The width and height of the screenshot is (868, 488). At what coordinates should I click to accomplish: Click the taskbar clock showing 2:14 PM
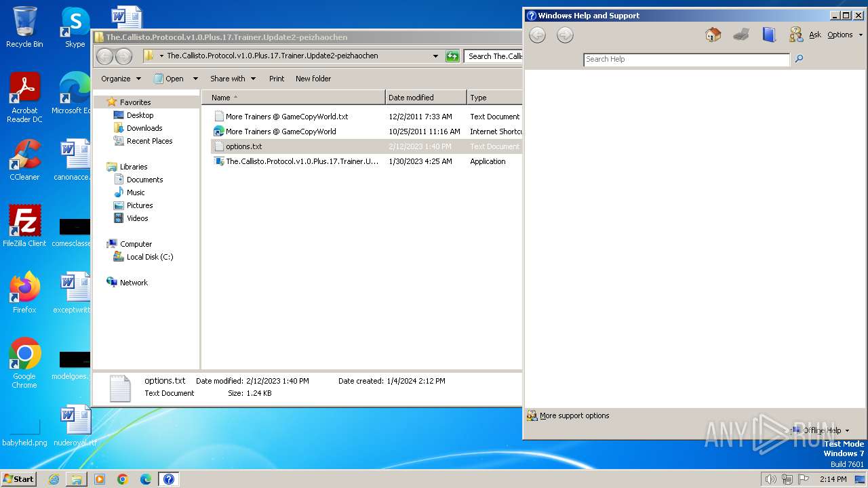(x=833, y=479)
